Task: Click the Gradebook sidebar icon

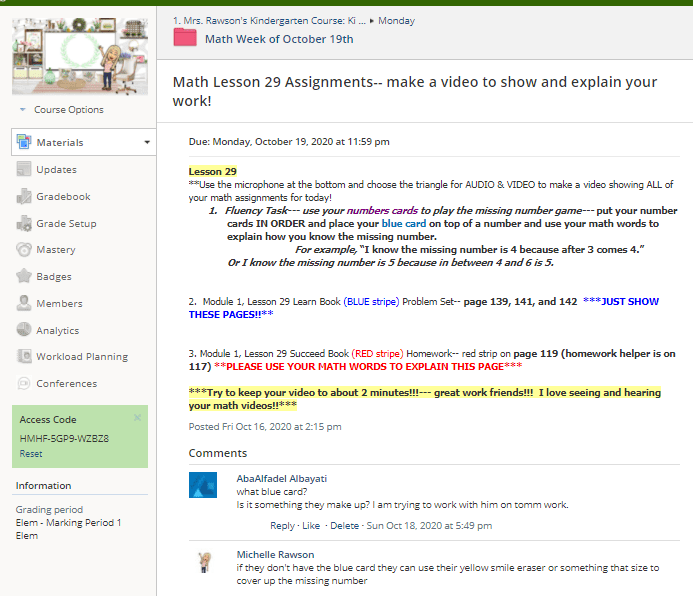Action: [x=24, y=196]
